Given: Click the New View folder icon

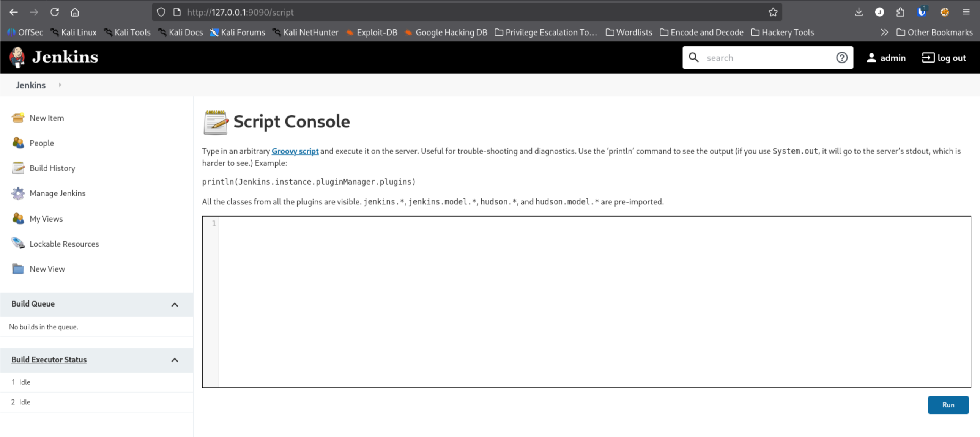Looking at the screenshot, I should tap(18, 269).
